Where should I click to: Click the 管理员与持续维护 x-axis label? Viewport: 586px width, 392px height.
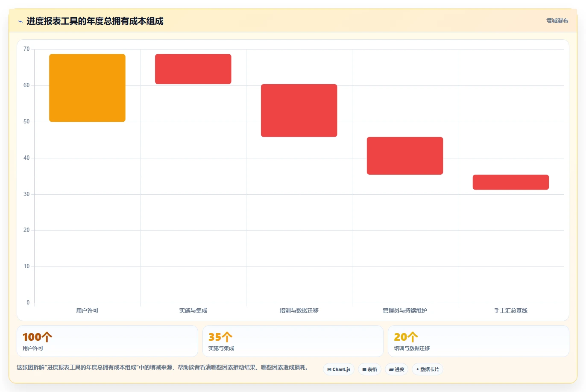pos(405,310)
